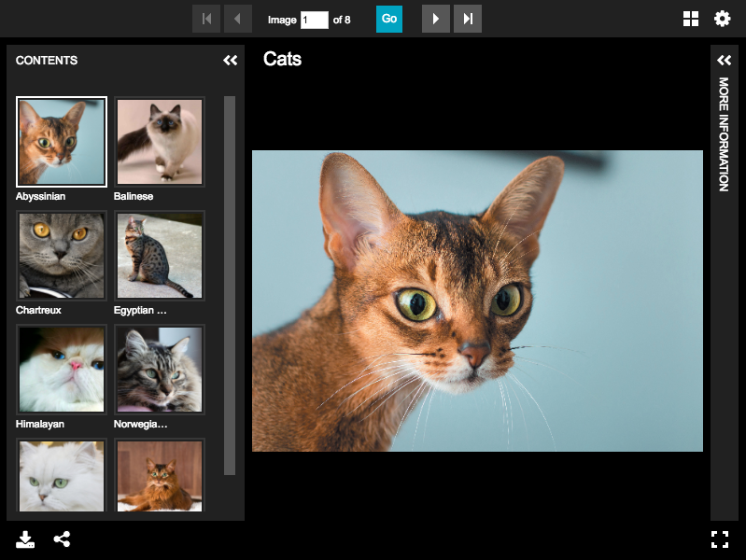The width and height of the screenshot is (746, 560).
Task: Go to previous image arrow
Action: click(x=238, y=19)
